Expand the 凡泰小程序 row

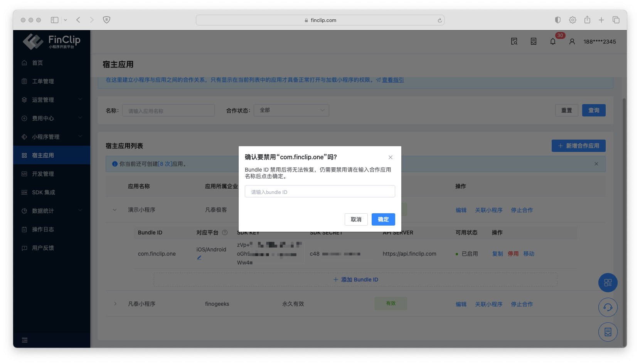(115, 304)
